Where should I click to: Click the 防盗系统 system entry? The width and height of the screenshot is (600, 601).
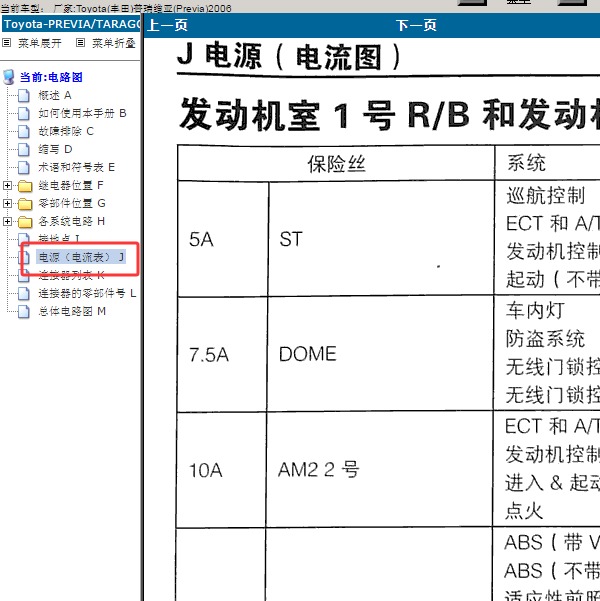[545, 338]
